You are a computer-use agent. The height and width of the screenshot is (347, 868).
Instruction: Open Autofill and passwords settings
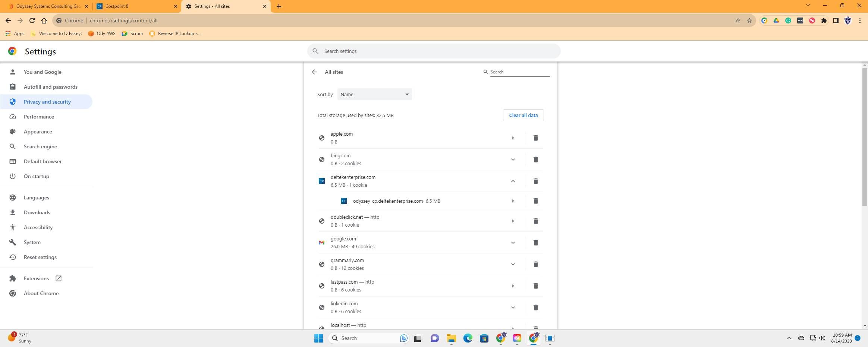[x=46, y=87]
